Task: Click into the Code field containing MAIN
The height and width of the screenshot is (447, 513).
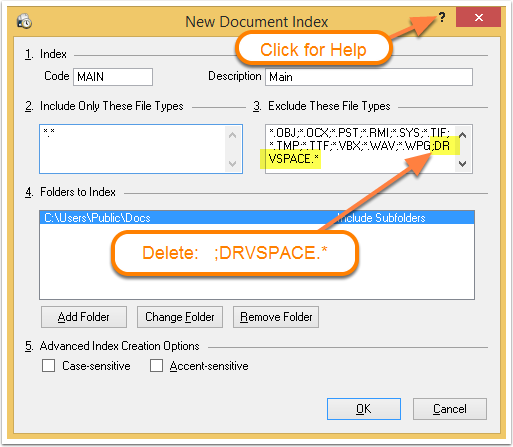Action: tap(113, 77)
